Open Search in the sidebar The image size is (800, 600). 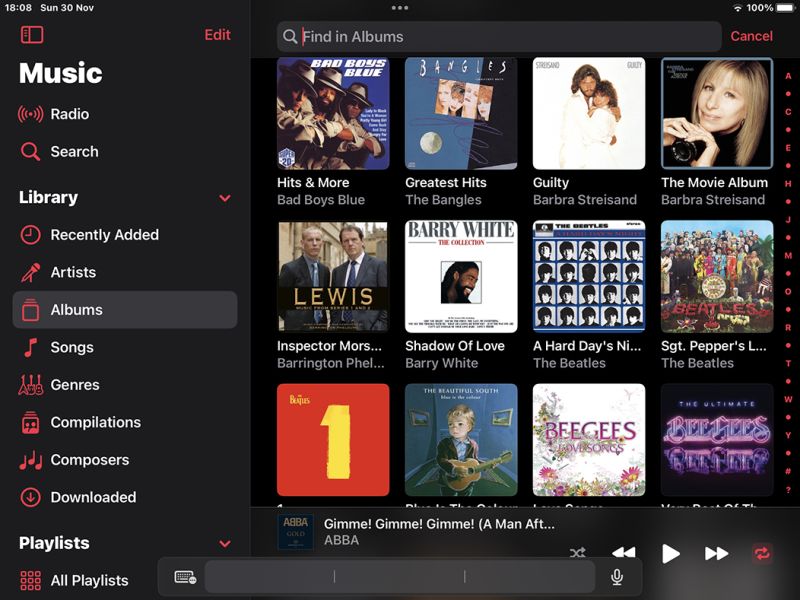pyautogui.click(x=125, y=152)
